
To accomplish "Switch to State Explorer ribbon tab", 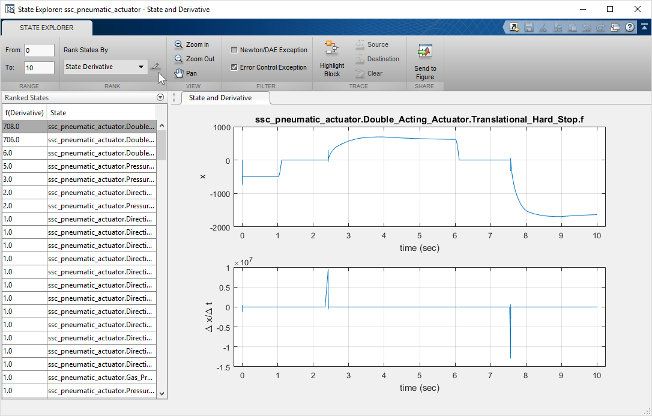I will pos(45,28).
